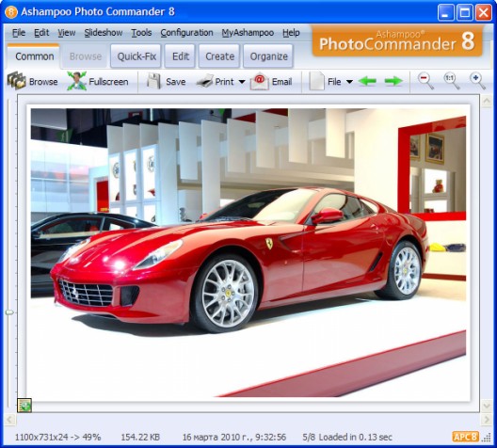Click the Create tab button
Image resolution: width=497 pixels, height=448 pixels.
point(219,56)
